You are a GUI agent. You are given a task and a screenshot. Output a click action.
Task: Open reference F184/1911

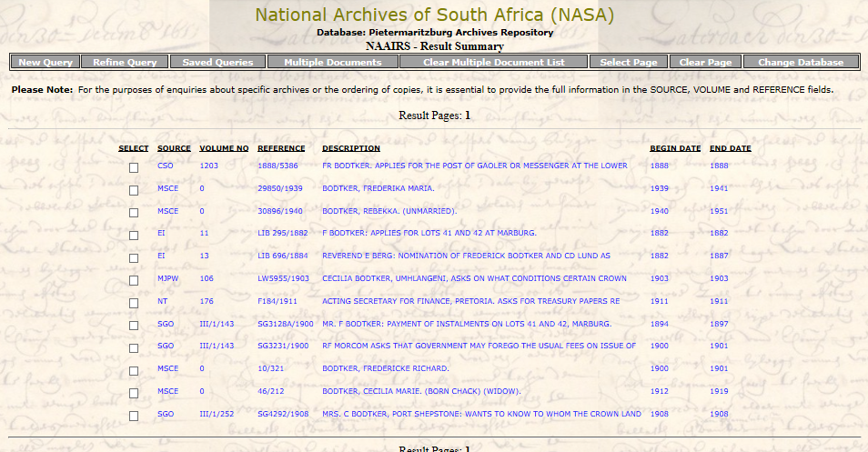278,301
